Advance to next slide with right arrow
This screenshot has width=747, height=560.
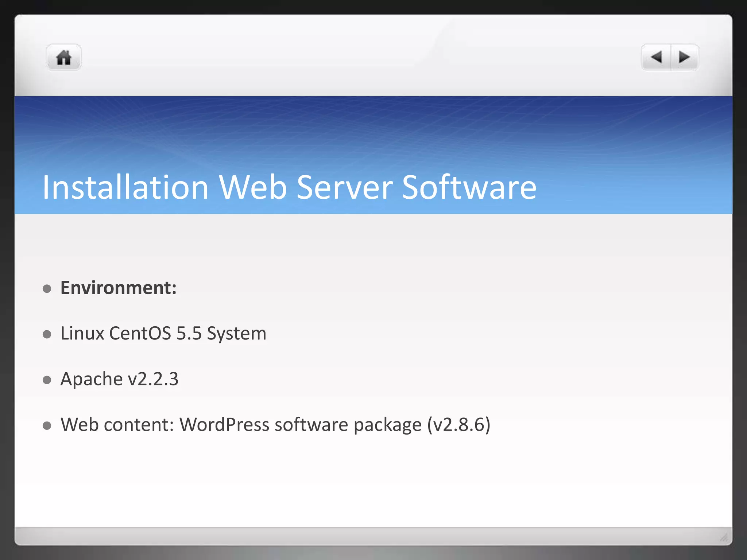tap(685, 57)
